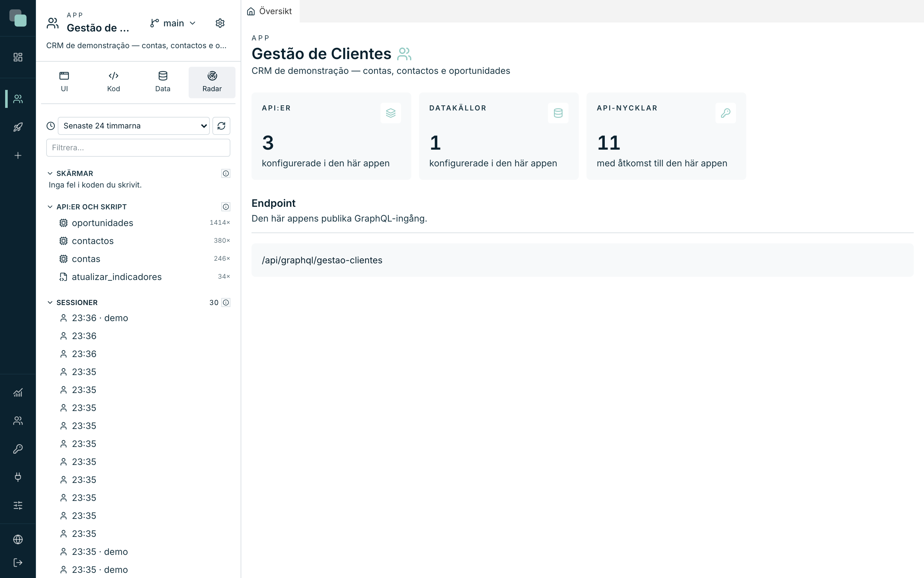The height and width of the screenshot is (578, 924).
Task: Open the API keys icon in the rail
Action: pos(18,449)
